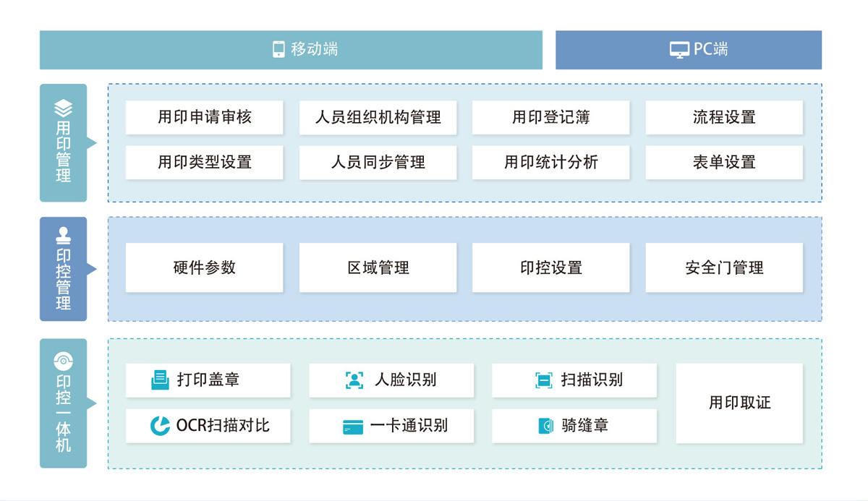The image size is (868, 501).
Task: Click the scan icon for 扫描识别
Action: [543, 380]
